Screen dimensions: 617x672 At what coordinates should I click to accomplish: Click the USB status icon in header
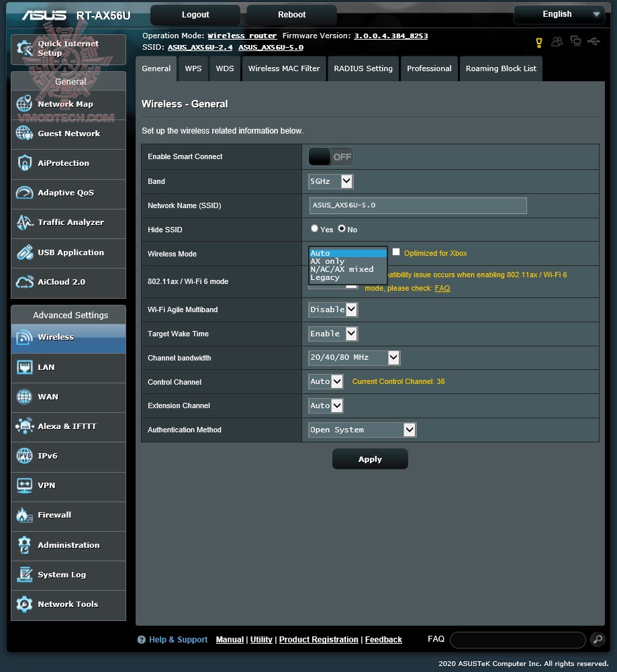[x=594, y=41]
